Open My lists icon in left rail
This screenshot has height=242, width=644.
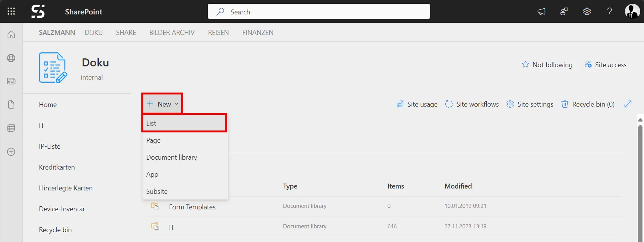pos(11,128)
